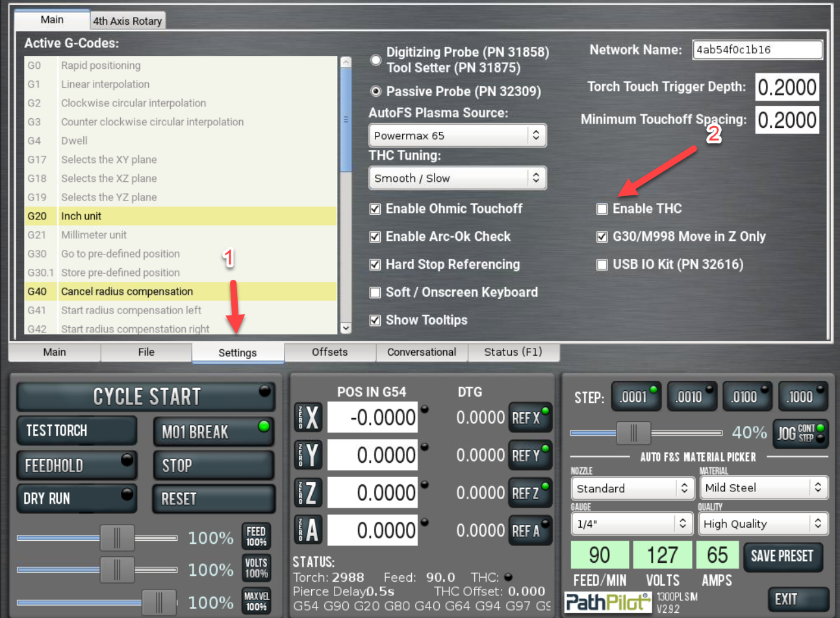Screen dimensions: 840x618
Task: Click the FEED 100% override reset button
Action: tap(256, 537)
